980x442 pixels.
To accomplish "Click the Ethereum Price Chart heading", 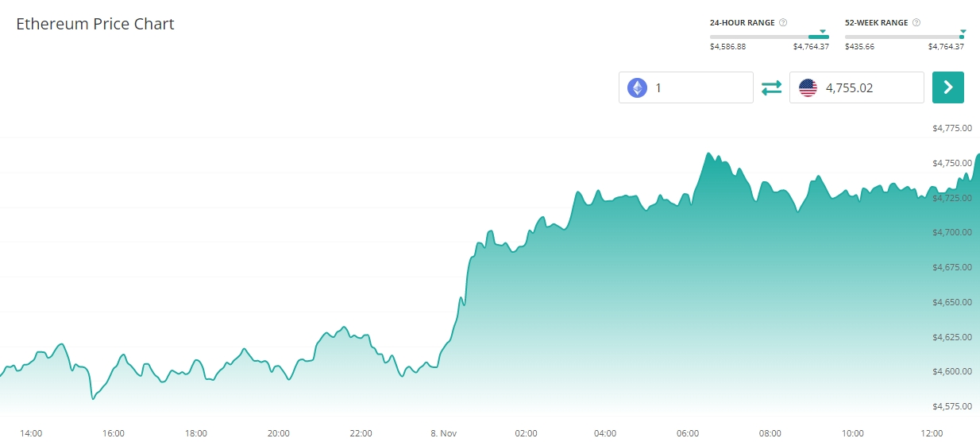I will coord(95,24).
